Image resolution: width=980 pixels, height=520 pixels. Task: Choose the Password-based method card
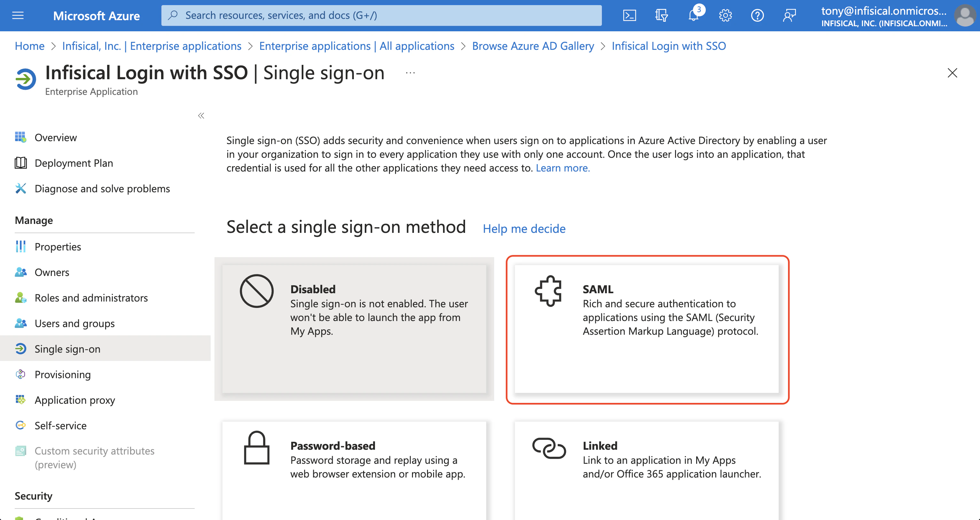(x=354, y=470)
